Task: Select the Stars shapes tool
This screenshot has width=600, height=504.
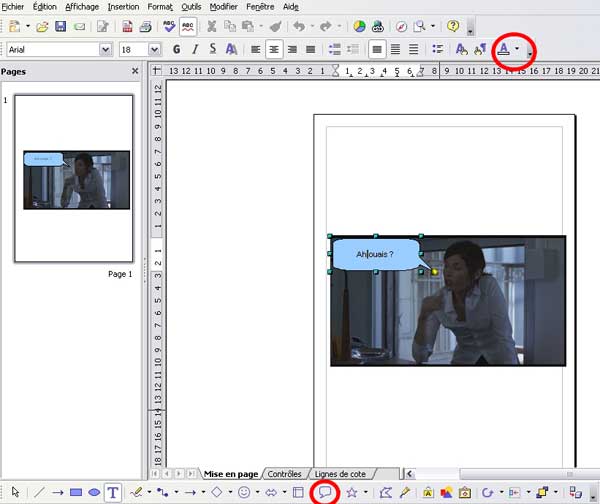Action: tap(352, 492)
